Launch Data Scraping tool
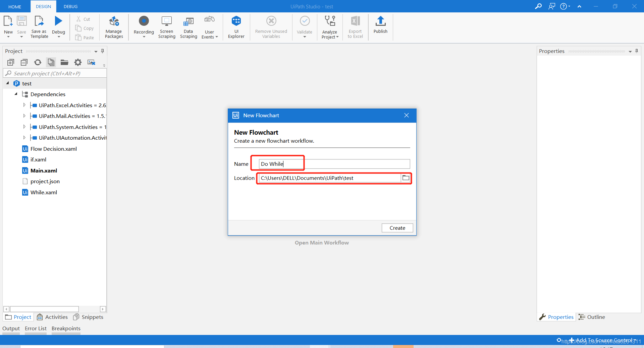Image resolution: width=644 pixels, height=348 pixels. tap(189, 27)
